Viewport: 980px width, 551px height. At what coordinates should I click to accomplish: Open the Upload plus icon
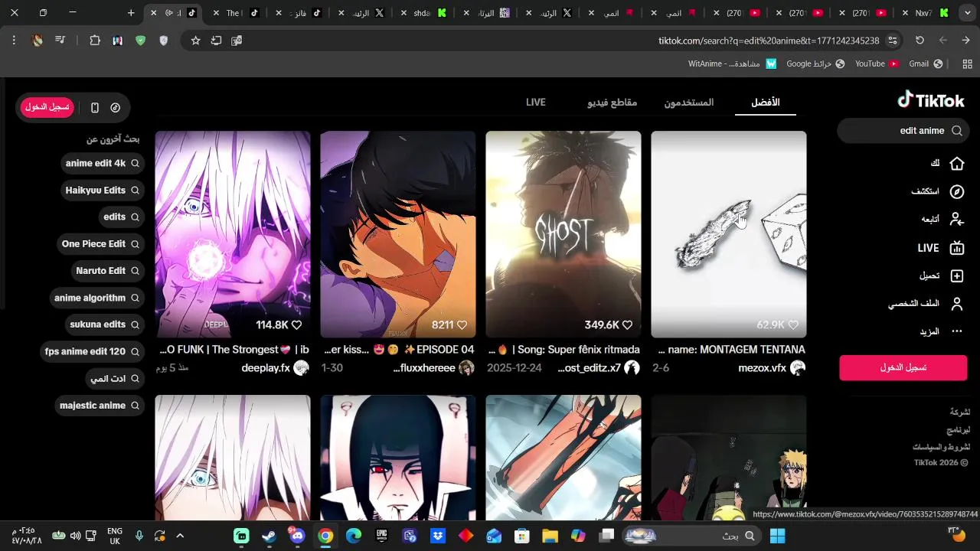[956, 275]
